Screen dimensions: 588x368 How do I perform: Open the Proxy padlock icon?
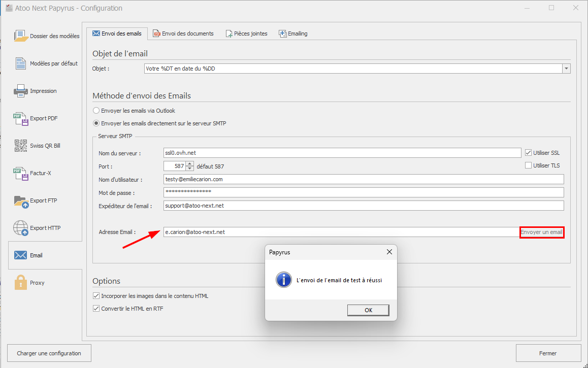tap(21, 283)
